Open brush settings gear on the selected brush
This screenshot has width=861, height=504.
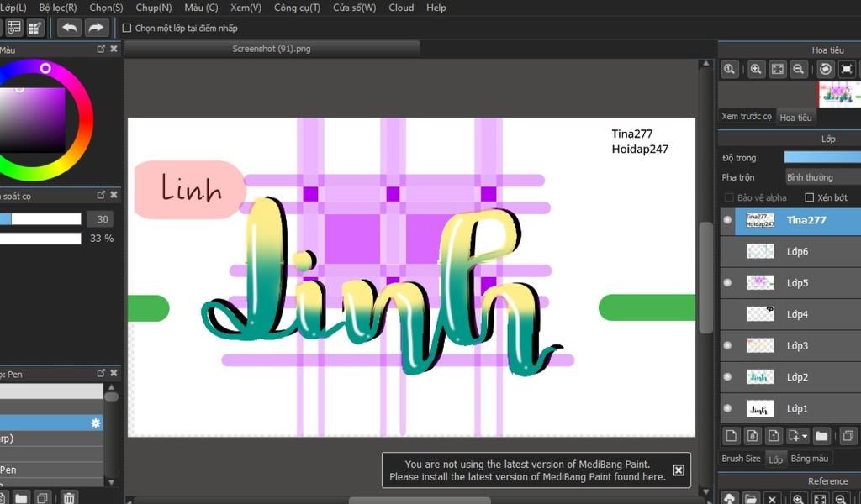[96, 423]
